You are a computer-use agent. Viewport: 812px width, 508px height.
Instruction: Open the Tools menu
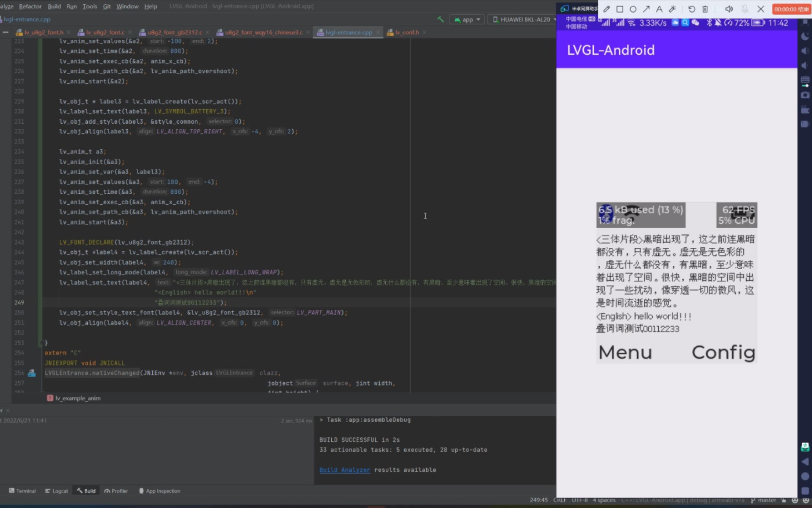pos(90,6)
